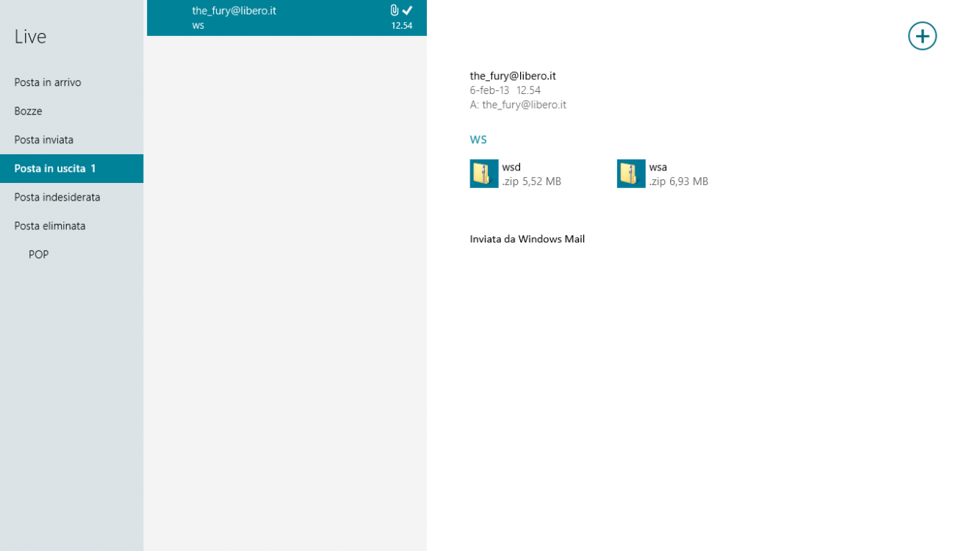Open the wsd zip attachment icon
Image resolution: width=980 pixels, height=551 pixels.
click(484, 173)
